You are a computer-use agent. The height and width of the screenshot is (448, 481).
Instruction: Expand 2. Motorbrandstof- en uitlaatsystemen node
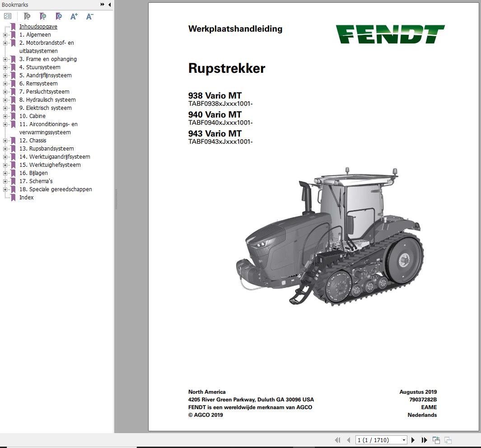click(x=5, y=43)
